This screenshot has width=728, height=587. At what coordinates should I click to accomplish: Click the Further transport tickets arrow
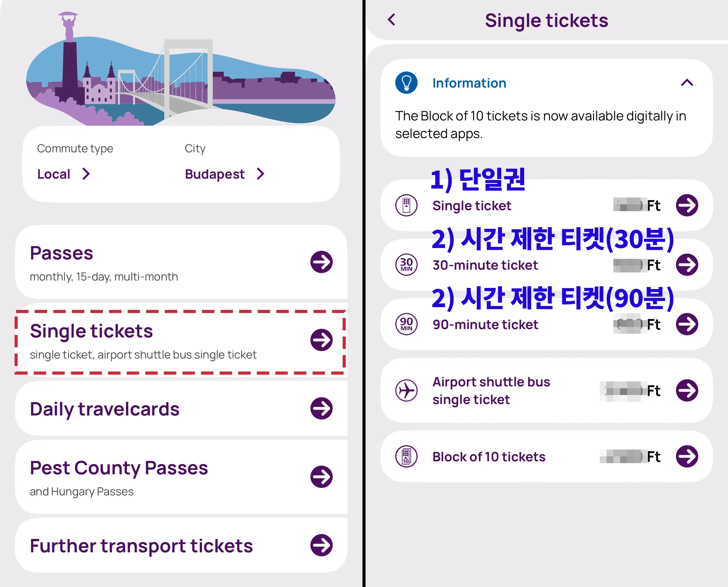[x=321, y=545]
